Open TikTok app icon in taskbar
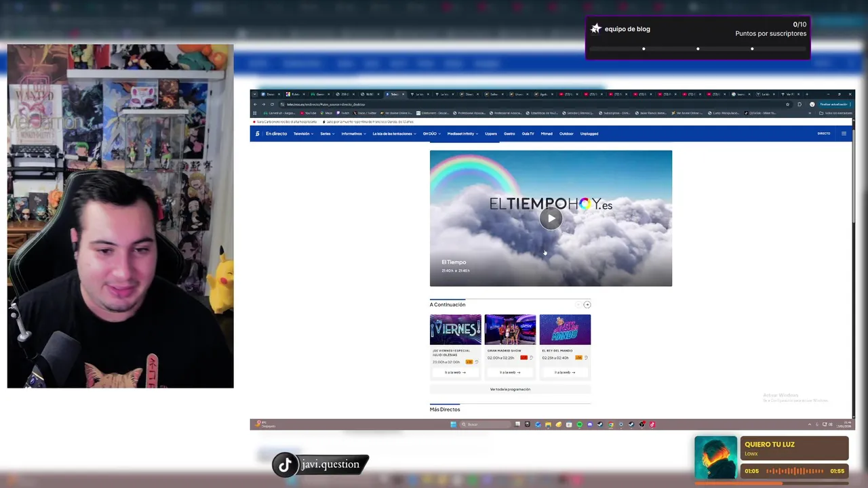The height and width of the screenshot is (488, 868). pyautogui.click(x=652, y=424)
